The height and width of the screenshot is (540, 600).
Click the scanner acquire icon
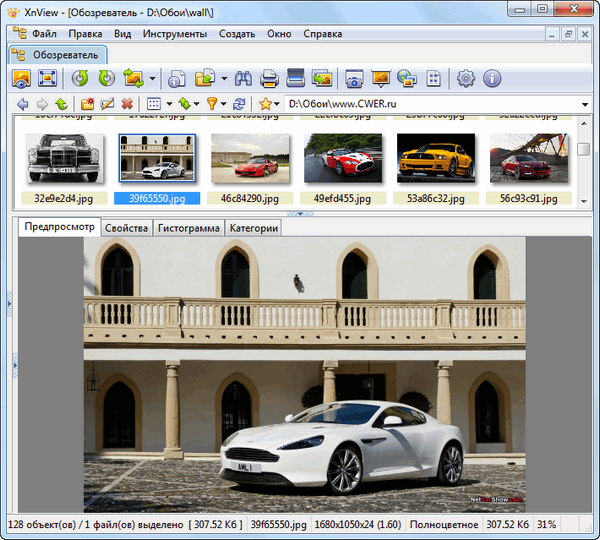click(x=295, y=78)
